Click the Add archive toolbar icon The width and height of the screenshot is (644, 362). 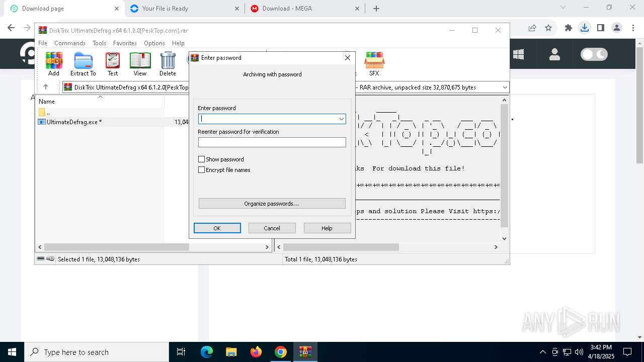54,64
